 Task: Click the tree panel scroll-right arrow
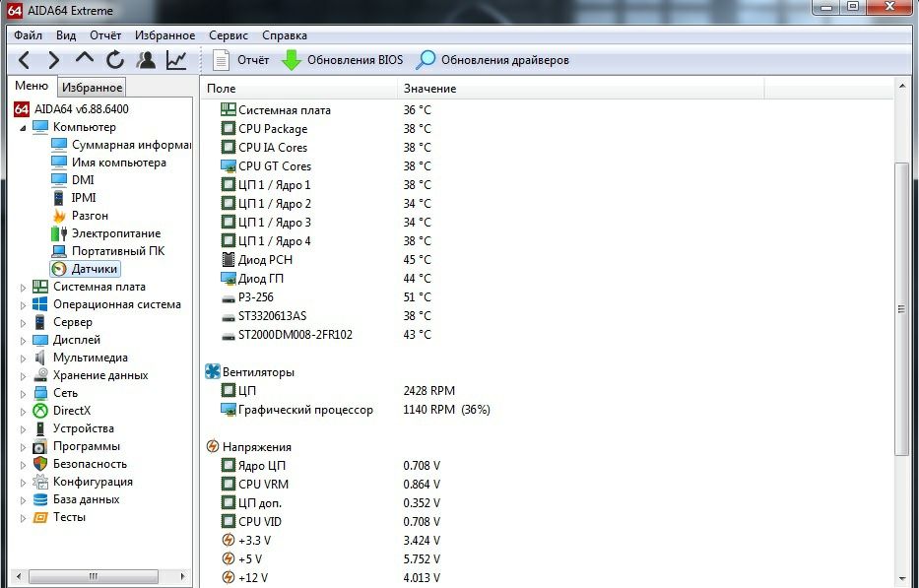tap(183, 576)
